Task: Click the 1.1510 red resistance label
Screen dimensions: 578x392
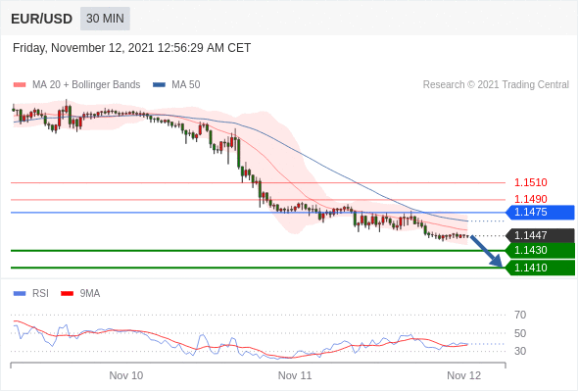Action: [530, 182]
